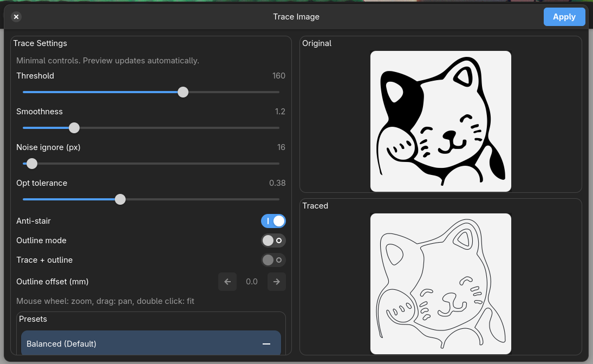Click the Traced panel label
This screenshot has width=593, height=364.
(315, 206)
